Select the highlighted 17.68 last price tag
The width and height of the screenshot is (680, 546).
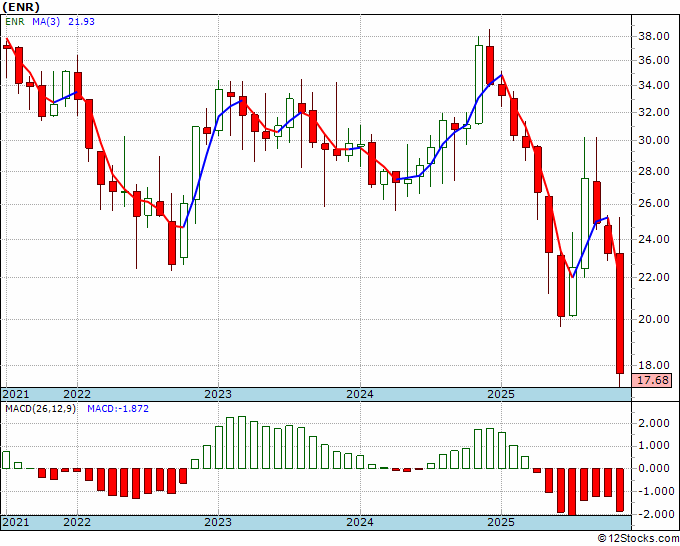(x=652, y=380)
